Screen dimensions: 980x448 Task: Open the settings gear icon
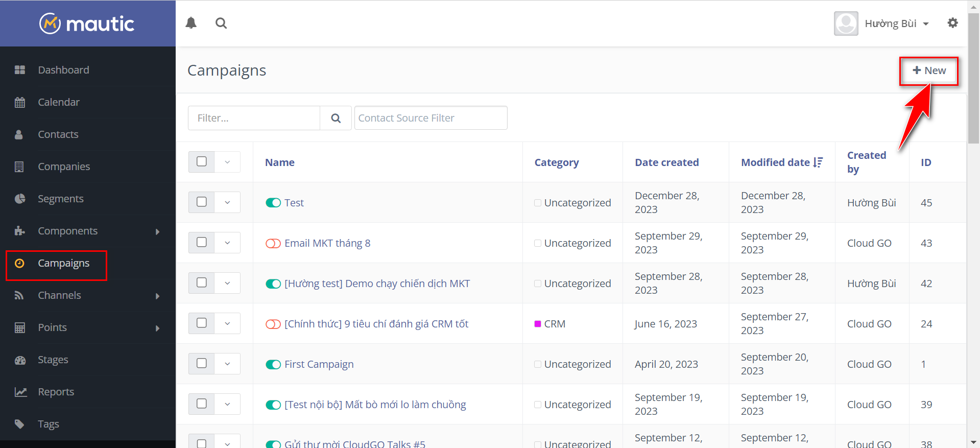[952, 23]
